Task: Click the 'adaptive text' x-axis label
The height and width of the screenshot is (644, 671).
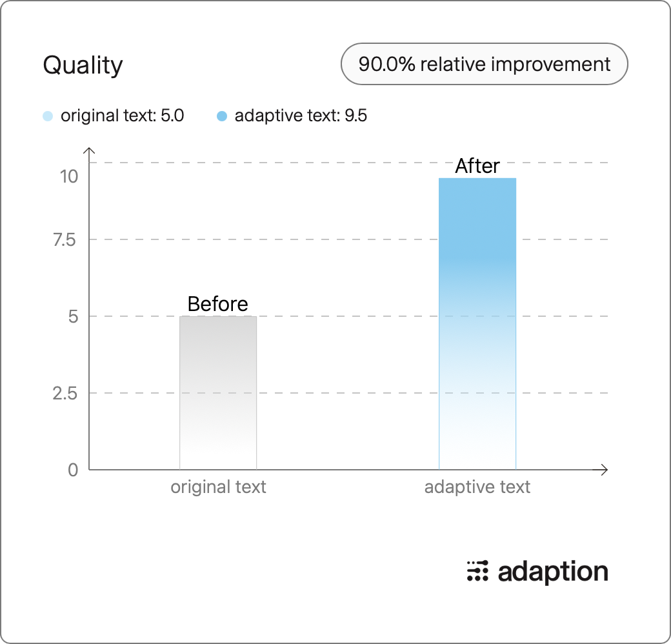Action: click(477, 487)
